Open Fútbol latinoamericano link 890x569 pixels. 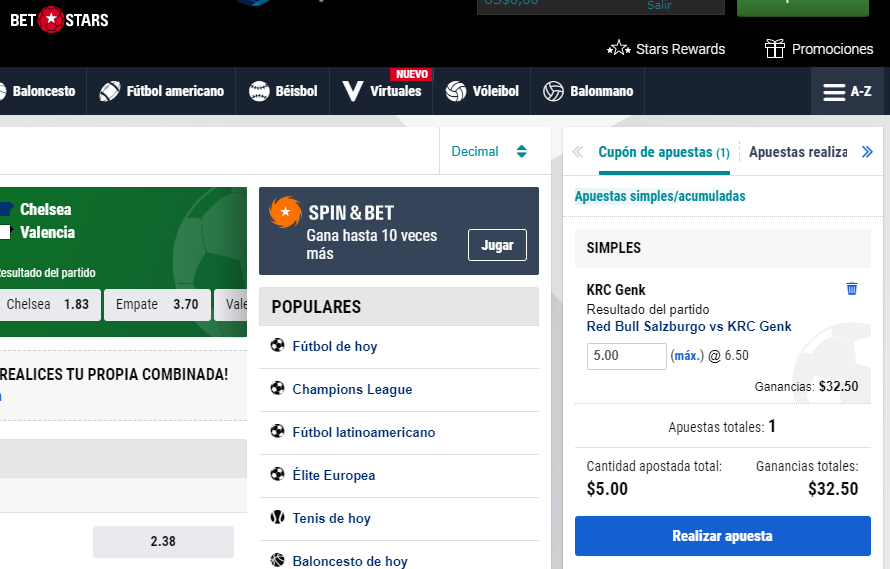point(364,432)
